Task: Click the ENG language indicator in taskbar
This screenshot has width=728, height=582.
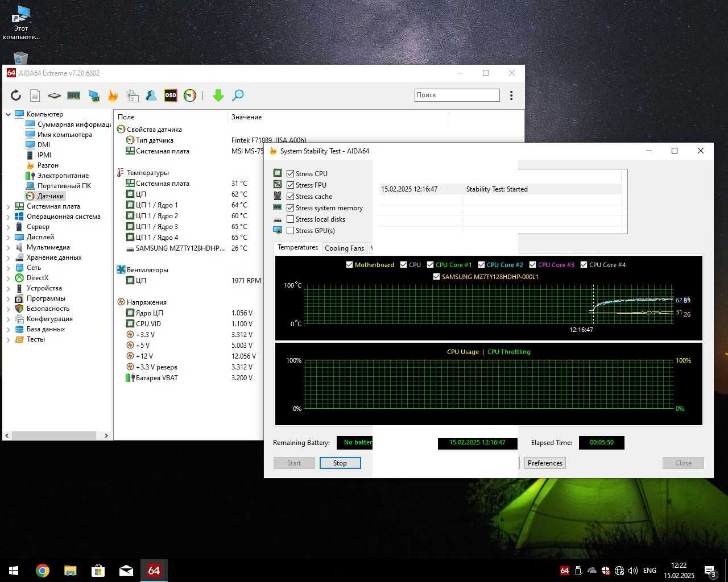Action: pyautogui.click(x=650, y=571)
